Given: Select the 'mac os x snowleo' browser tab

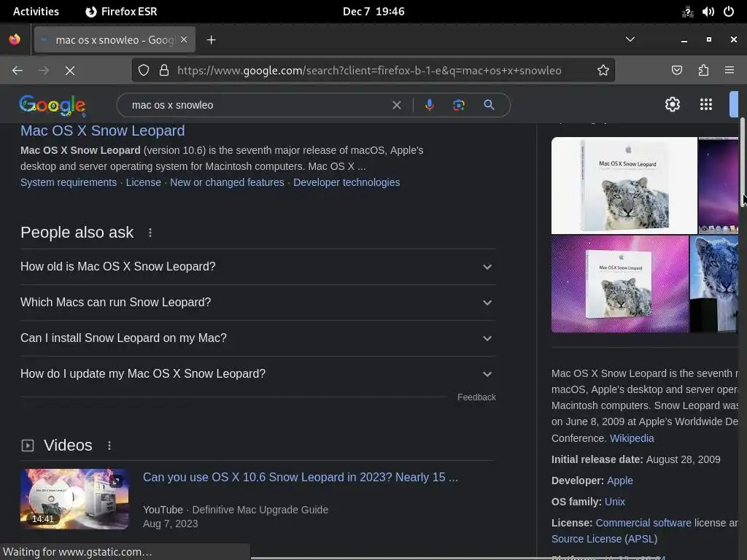Looking at the screenshot, I should [x=115, y=40].
